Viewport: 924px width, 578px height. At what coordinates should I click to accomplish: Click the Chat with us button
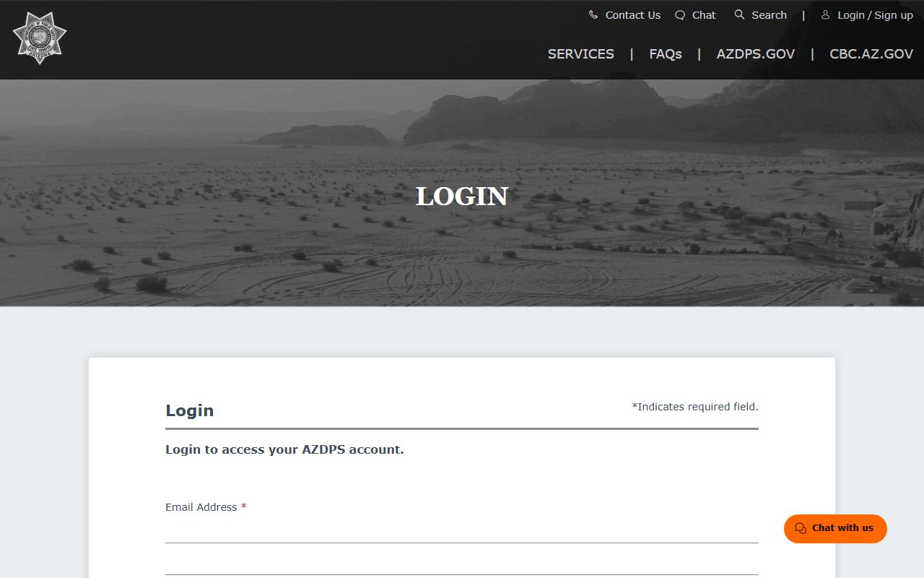pyautogui.click(x=835, y=528)
